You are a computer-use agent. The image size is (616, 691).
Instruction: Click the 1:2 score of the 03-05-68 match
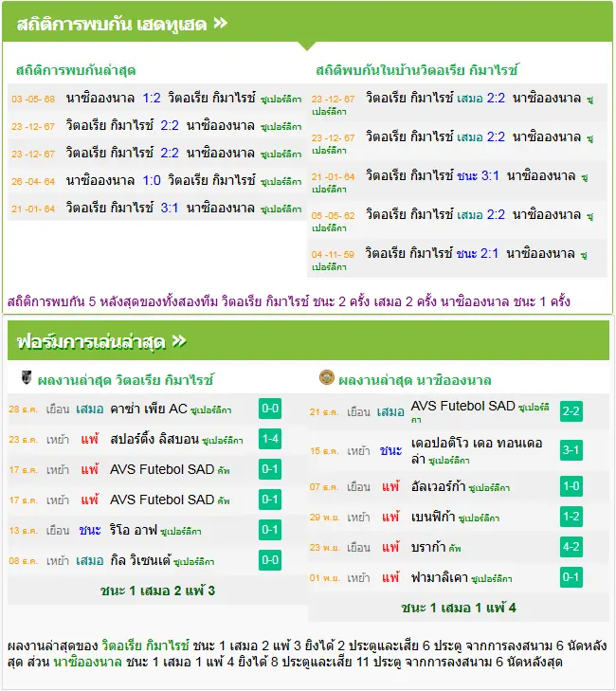coord(152,98)
